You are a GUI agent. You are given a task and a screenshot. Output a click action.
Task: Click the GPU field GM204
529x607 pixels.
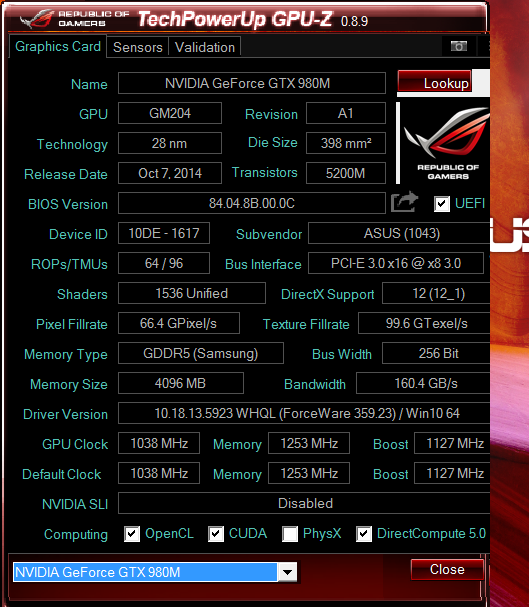point(170,113)
